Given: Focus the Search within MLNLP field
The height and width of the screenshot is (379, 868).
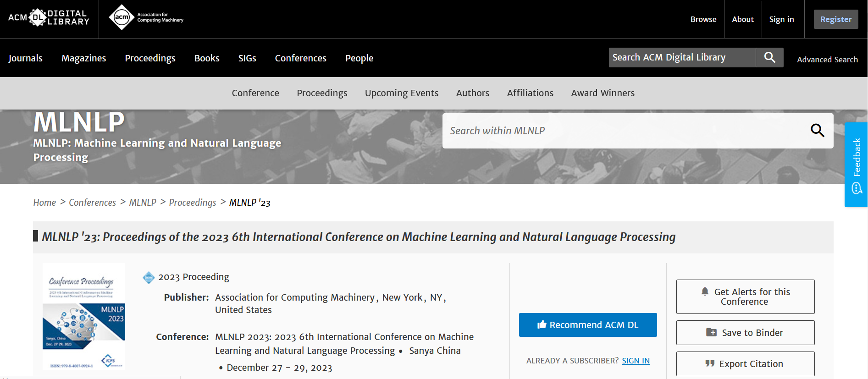Looking at the screenshot, I should pyautogui.click(x=624, y=131).
